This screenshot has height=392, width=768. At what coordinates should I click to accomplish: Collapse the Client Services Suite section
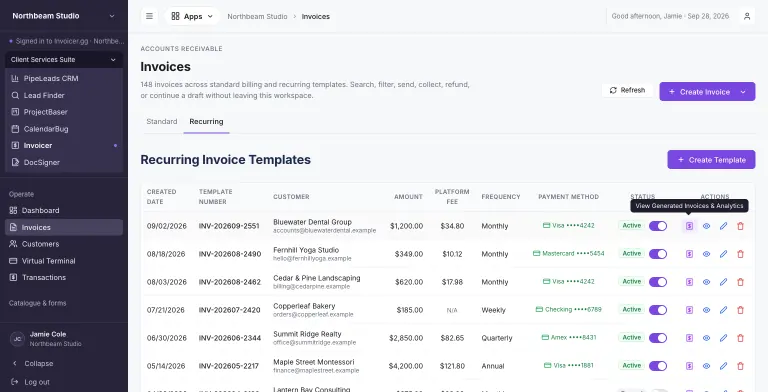(x=64, y=60)
